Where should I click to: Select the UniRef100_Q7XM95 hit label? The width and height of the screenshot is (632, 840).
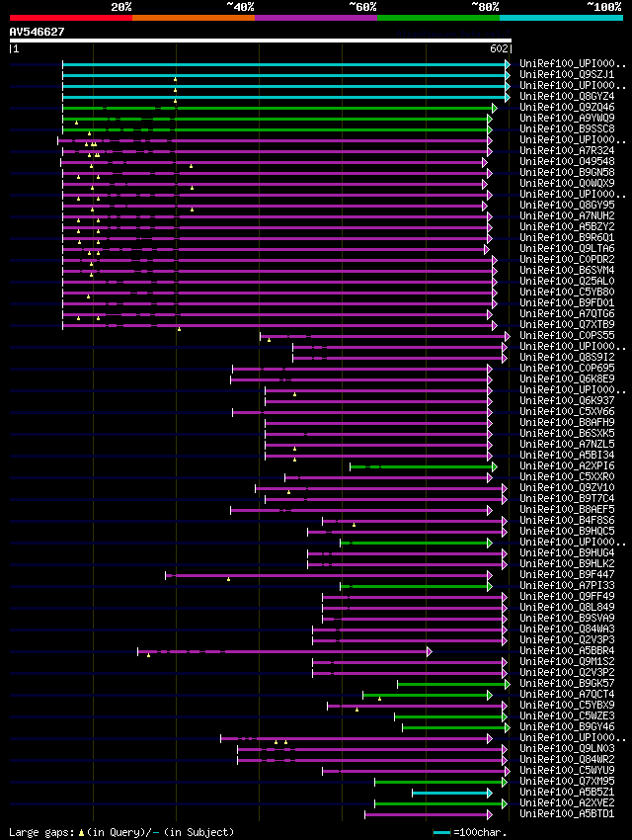tap(567, 782)
